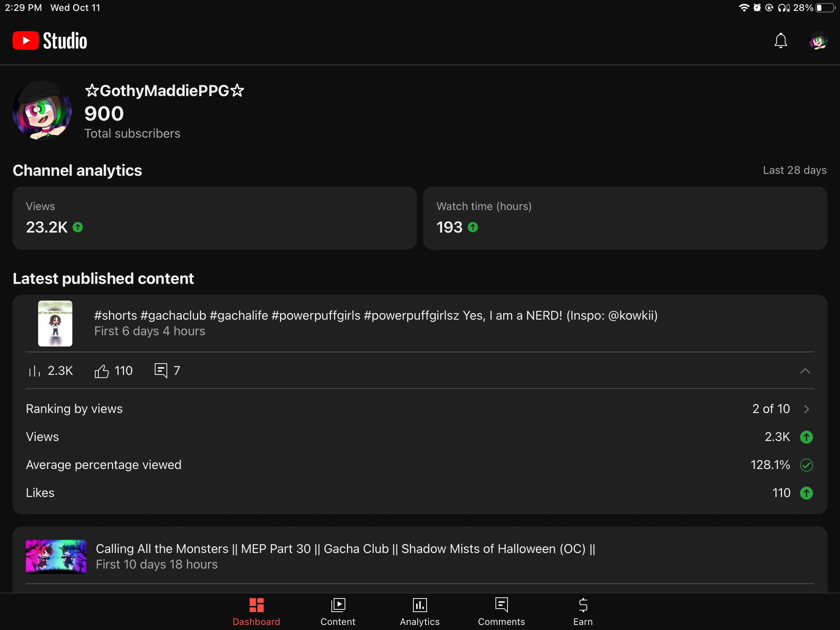
Task: Open notifications bell icon
Action: point(780,40)
